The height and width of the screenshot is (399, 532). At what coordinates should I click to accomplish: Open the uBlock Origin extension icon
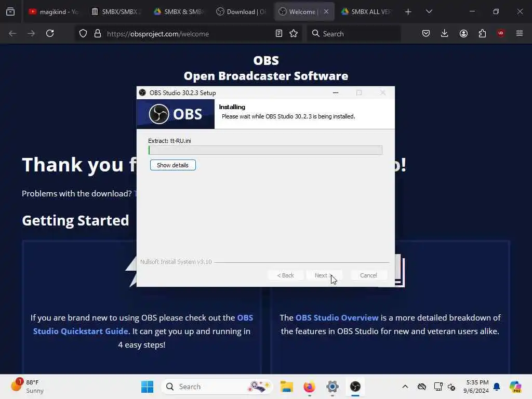tap(501, 33)
